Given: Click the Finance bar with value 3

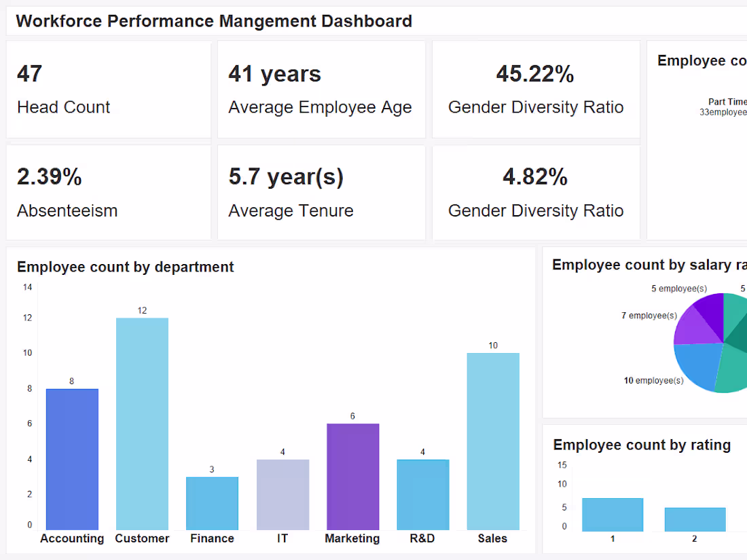Looking at the screenshot, I should (x=213, y=504).
